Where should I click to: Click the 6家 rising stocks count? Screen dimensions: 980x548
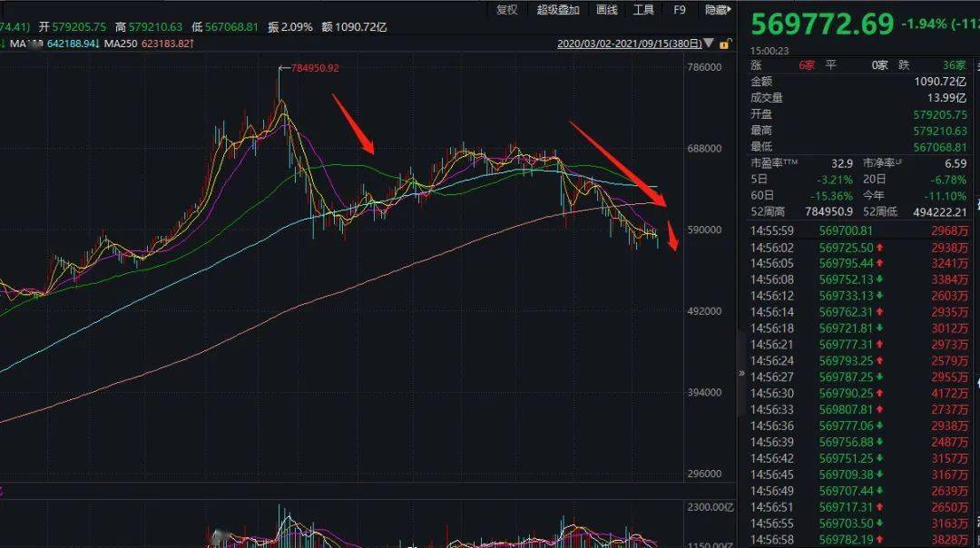[807, 65]
